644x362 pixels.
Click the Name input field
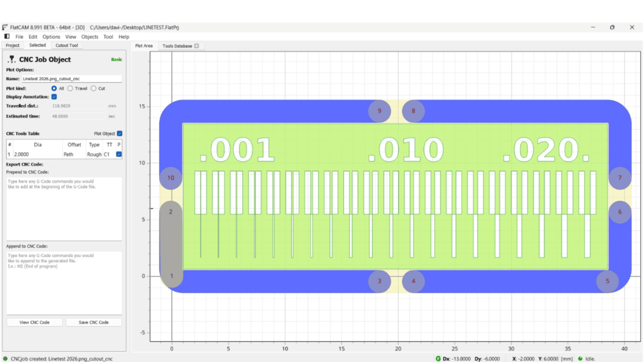72,79
